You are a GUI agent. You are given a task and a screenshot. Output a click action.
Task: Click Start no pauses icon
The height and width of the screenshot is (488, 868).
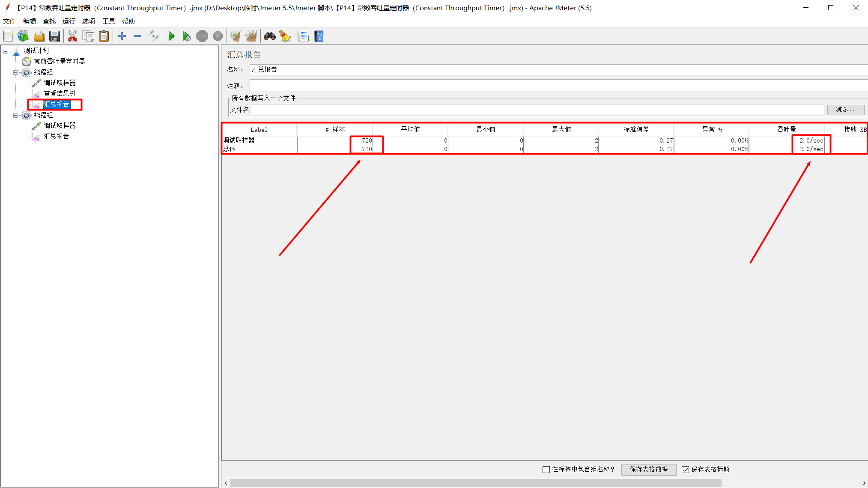coord(186,36)
